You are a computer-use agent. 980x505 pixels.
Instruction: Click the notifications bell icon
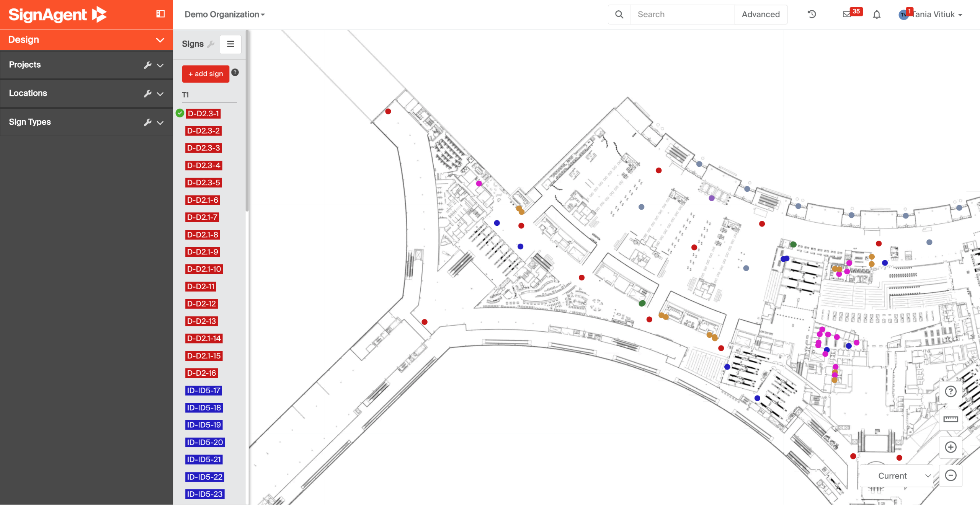877,15
